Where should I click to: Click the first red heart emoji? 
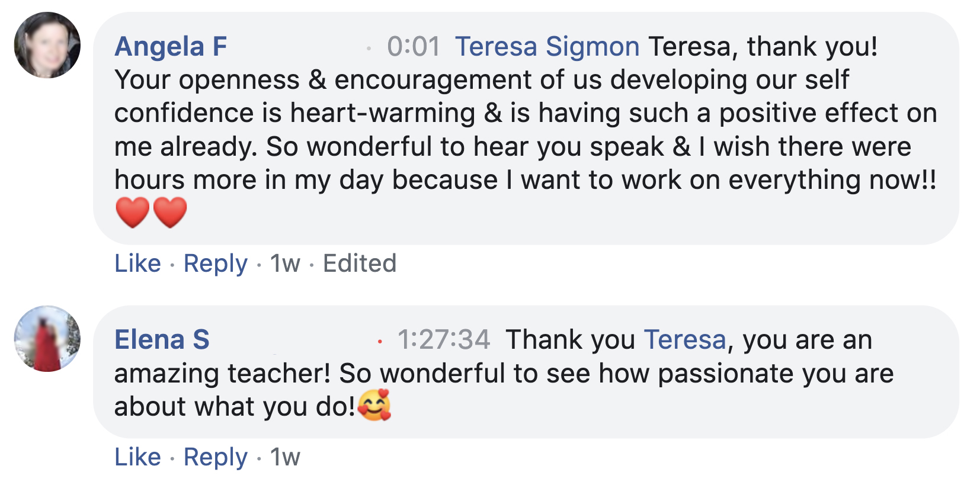pos(132,213)
